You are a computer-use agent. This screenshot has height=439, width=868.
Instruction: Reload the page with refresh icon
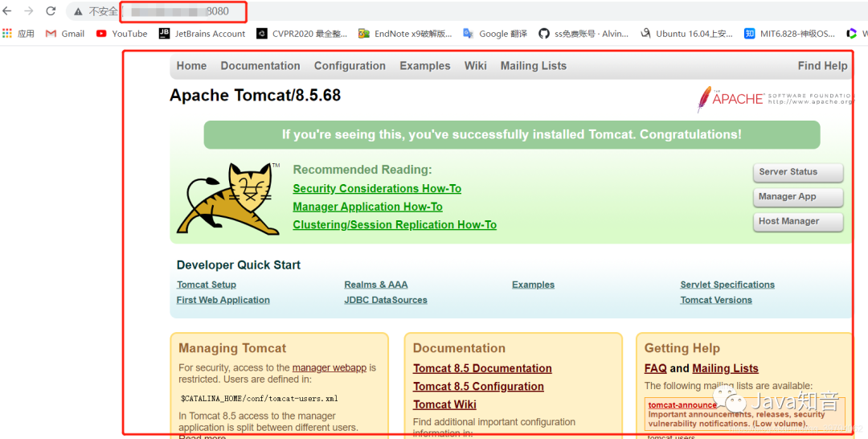pos(51,11)
